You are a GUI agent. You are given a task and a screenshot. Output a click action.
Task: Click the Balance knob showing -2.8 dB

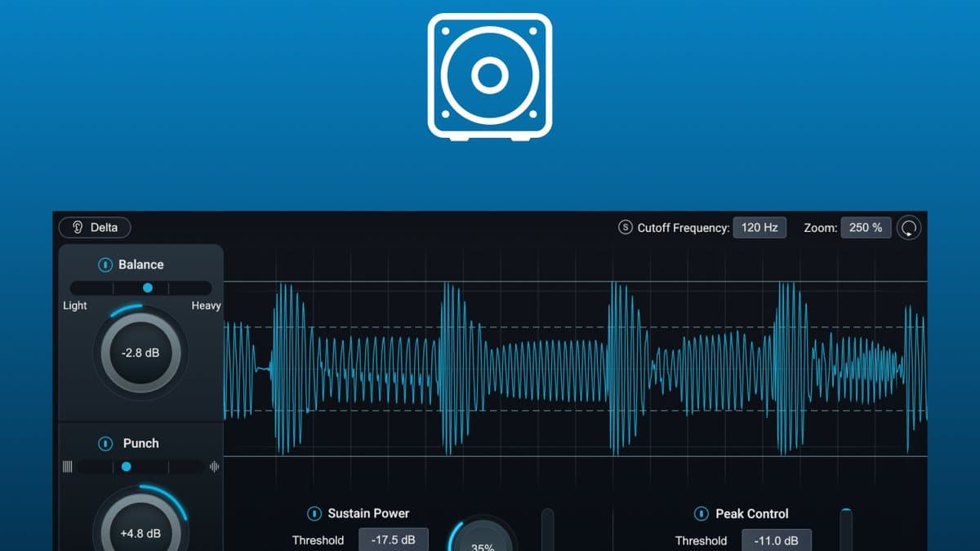[140, 353]
